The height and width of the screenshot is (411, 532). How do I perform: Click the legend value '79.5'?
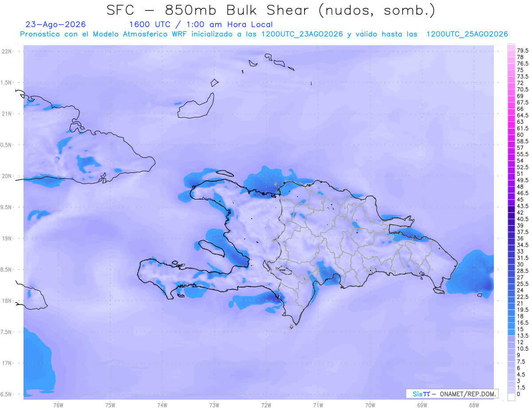click(x=523, y=51)
